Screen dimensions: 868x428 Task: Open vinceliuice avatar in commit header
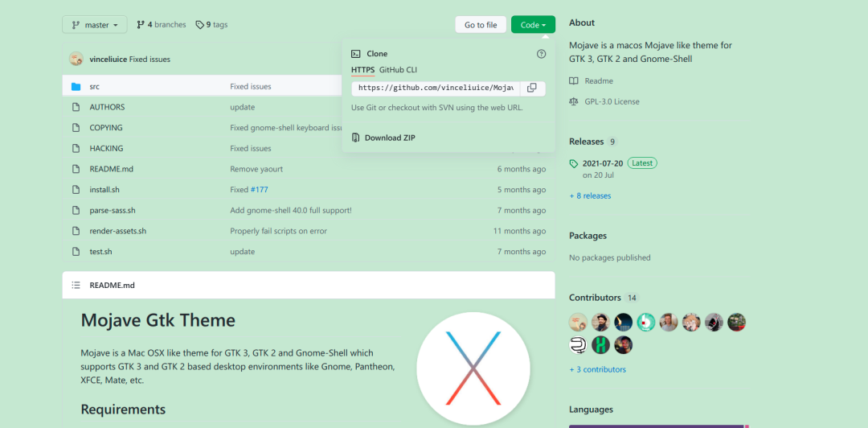tap(76, 59)
